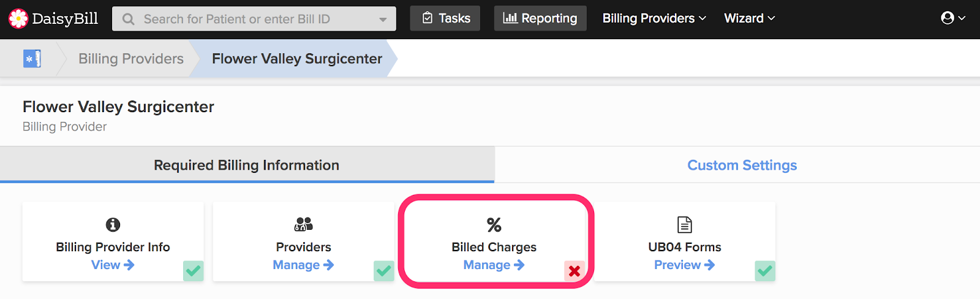
Task: Click the people icon above Providers
Action: pos(303,224)
